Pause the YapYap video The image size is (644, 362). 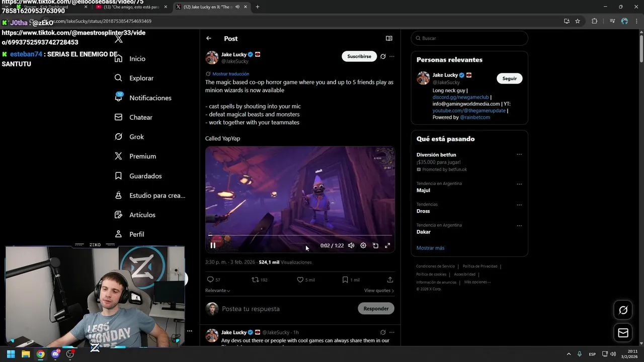pos(213,245)
